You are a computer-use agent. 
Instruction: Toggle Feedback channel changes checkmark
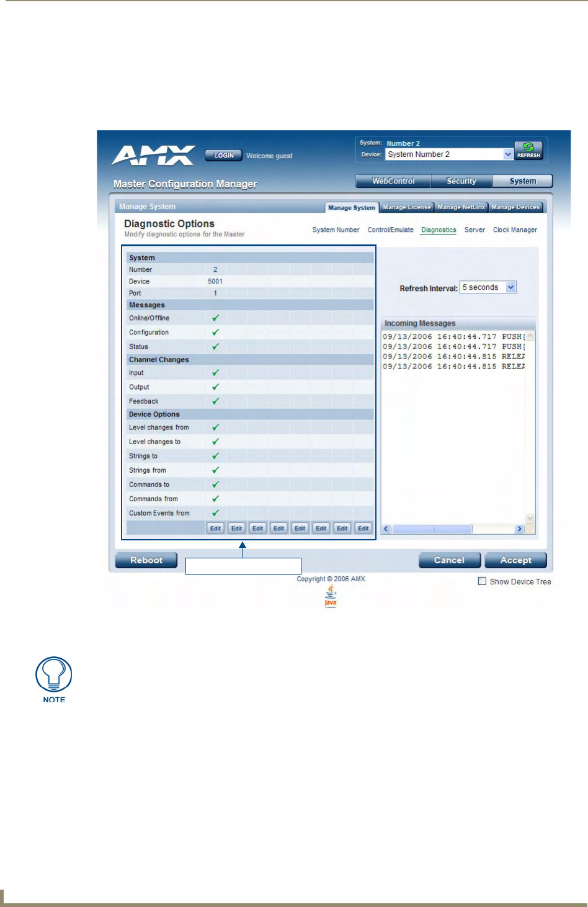coord(215,401)
